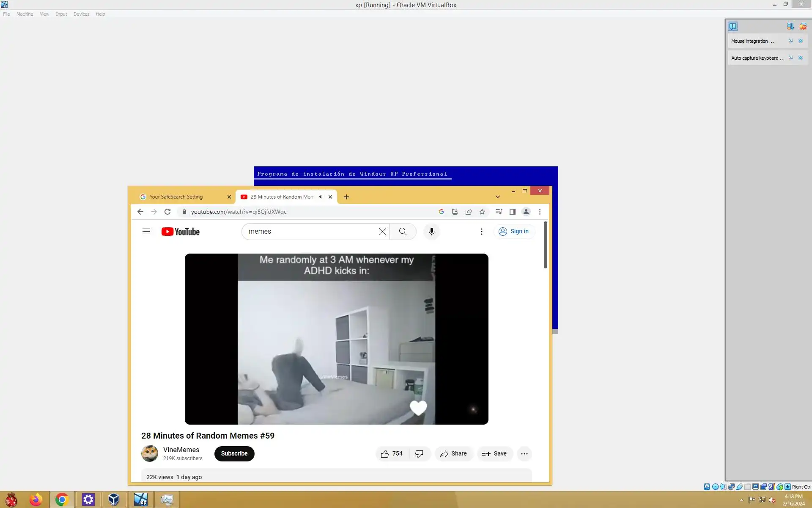This screenshot has height=508, width=812.
Task: Click the Chrome side panel icon
Action: coord(512,212)
